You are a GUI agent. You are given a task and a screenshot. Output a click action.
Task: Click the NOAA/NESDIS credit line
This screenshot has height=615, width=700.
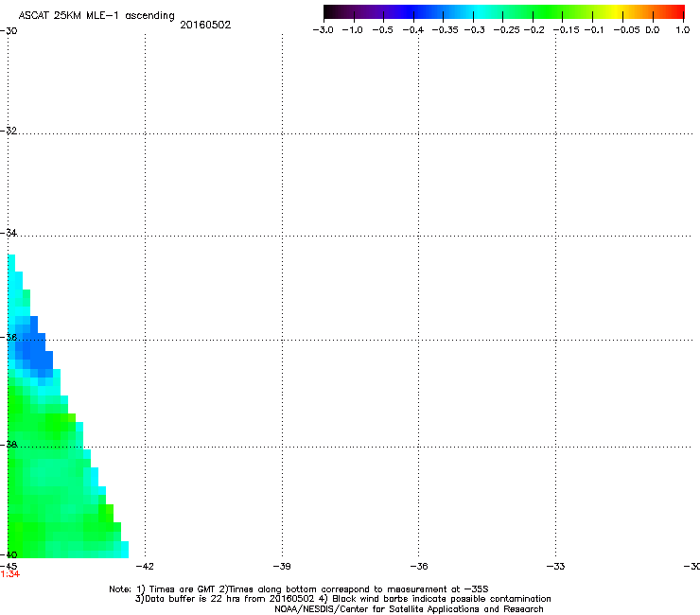tap(409, 609)
